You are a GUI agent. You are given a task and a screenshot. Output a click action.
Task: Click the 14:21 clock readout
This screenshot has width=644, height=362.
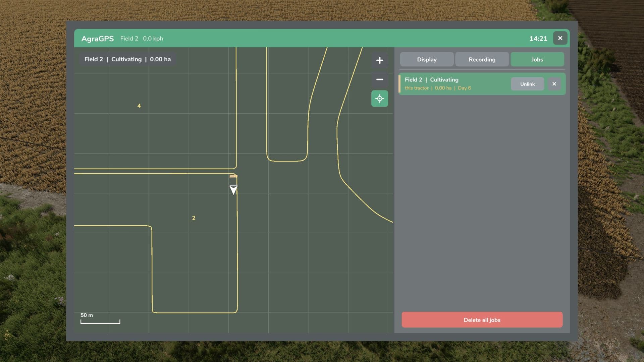[x=538, y=39]
